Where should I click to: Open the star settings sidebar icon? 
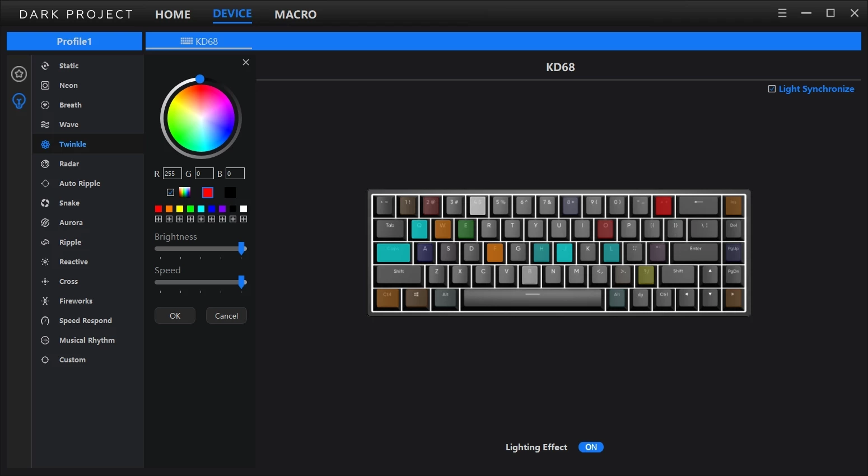(19, 73)
